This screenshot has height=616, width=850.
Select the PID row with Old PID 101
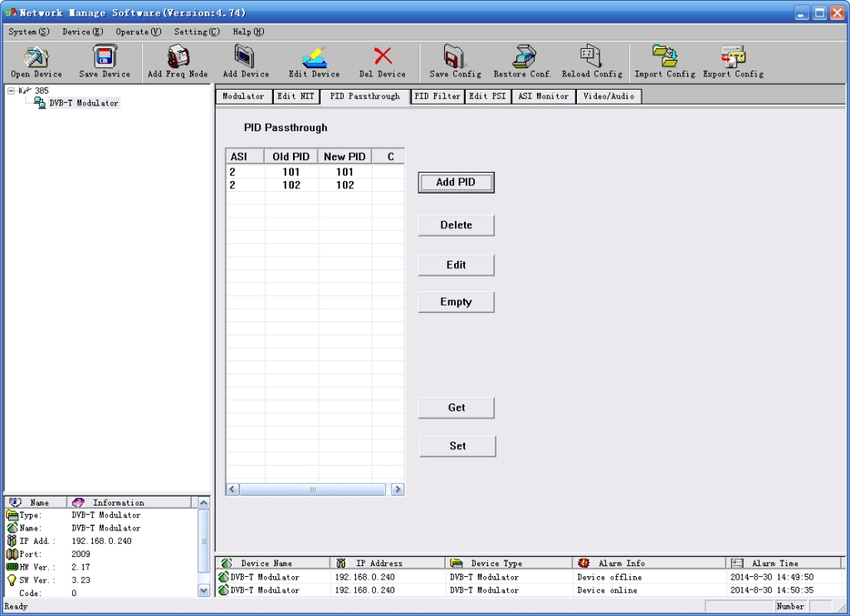315,172
